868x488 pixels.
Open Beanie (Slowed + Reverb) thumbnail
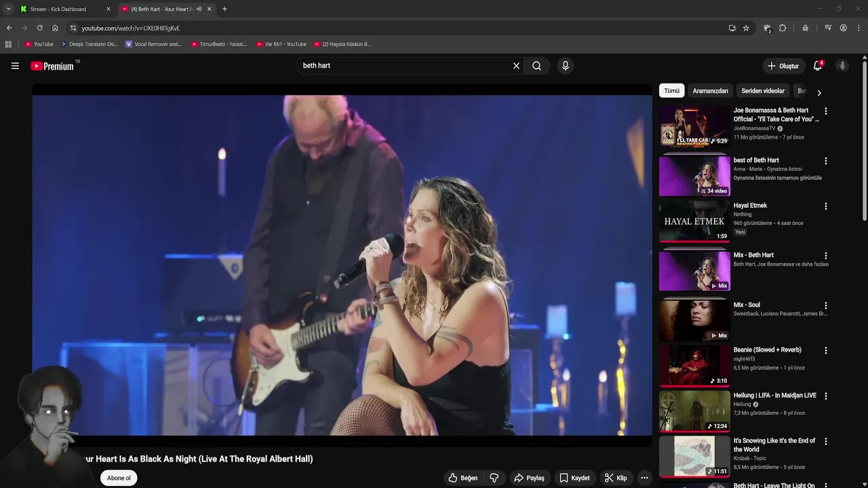click(x=694, y=366)
